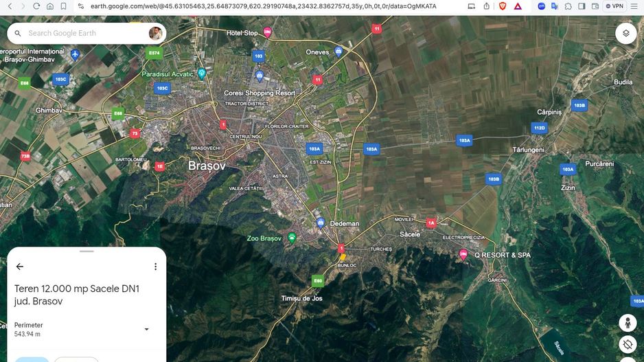
Task: Bookmark this page from browser toolbar
Action: (x=63, y=6)
